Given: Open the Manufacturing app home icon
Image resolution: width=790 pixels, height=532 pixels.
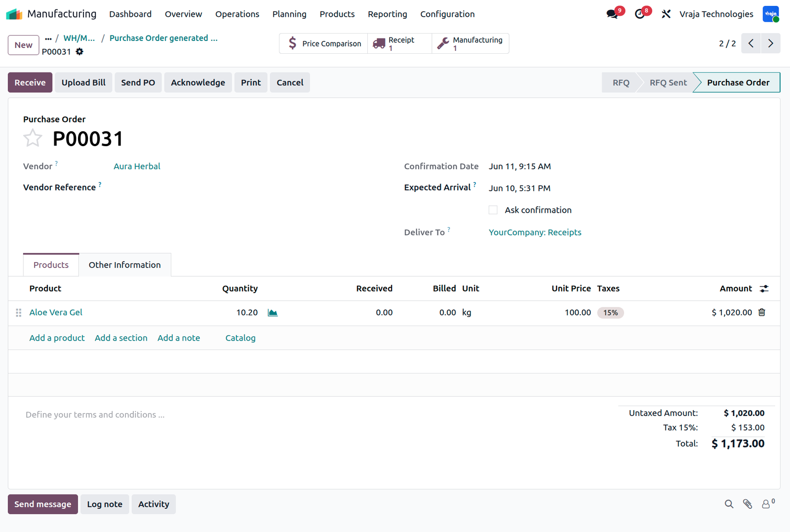Looking at the screenshot, I should (x=14, y=14).
